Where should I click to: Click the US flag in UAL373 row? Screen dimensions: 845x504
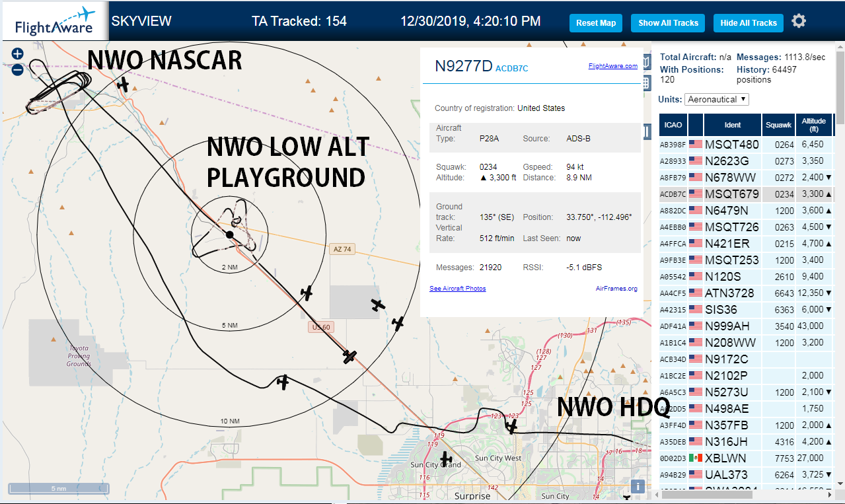[x=695, y=475]
